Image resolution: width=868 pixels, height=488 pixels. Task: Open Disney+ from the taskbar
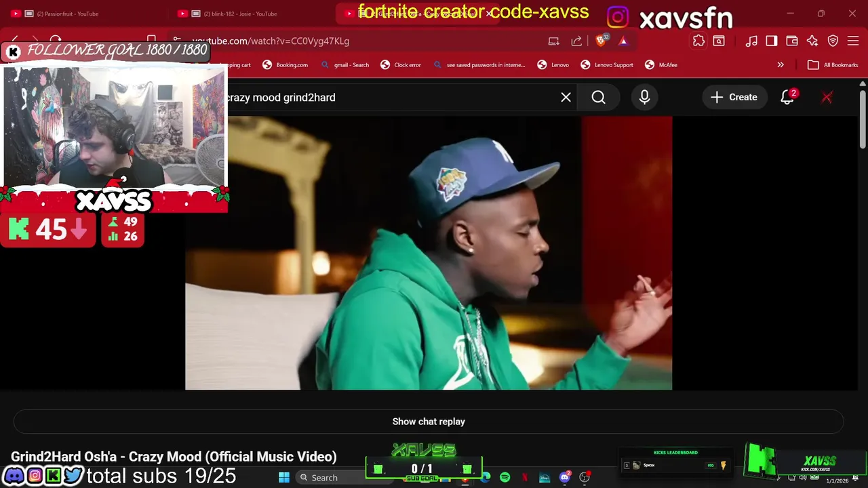(545, 477)
